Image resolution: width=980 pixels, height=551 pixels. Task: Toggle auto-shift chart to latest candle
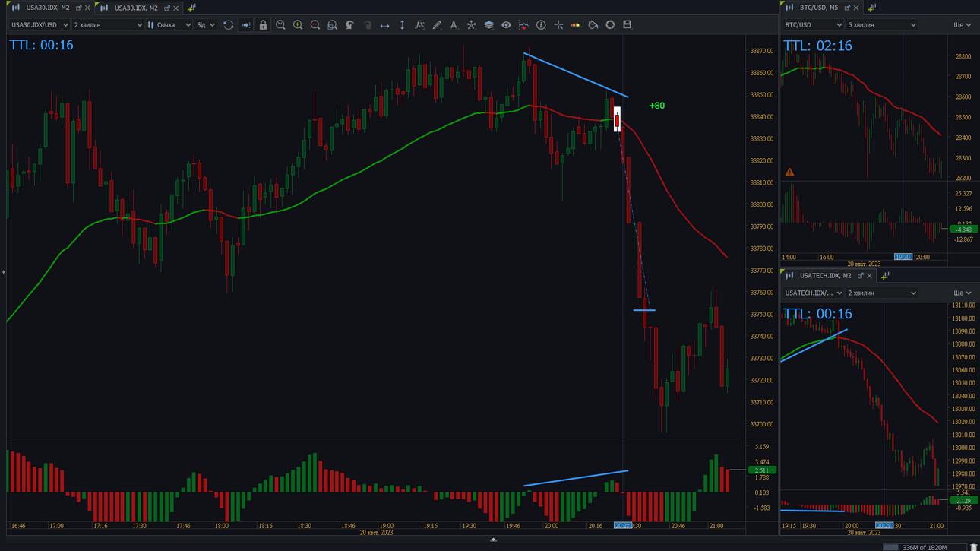click(x=245, y=25)
